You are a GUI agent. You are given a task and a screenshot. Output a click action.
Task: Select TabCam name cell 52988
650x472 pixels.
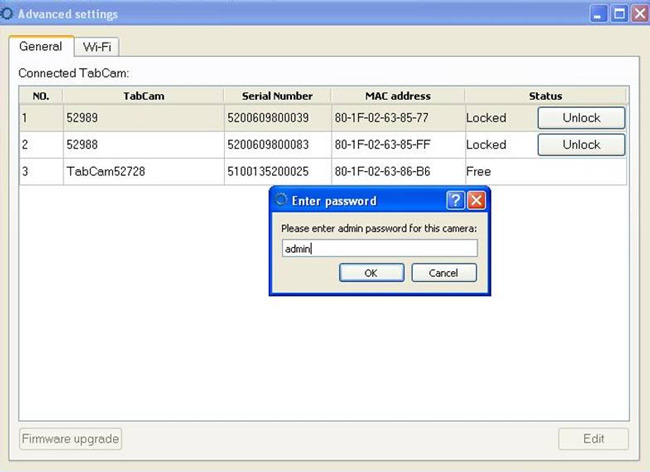click(143, 145)
